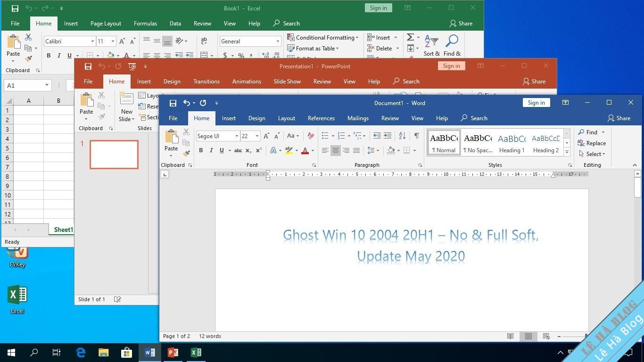Screen dimensions: 644x362
Task: Switch Word to Read Mode view
Action: click(x=510, y=336)
